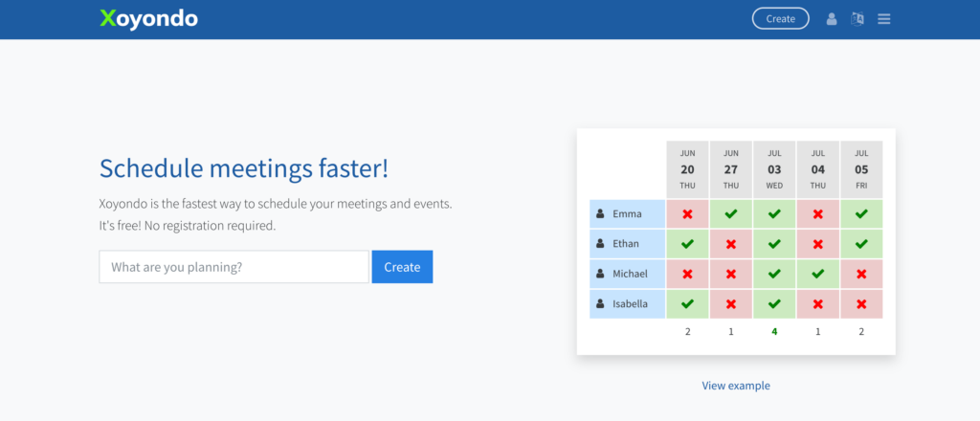Select the Jul 03 Wed date column header
Image resolution: width=980 pixels, height=421 pixels.
(x=774, y=169)
